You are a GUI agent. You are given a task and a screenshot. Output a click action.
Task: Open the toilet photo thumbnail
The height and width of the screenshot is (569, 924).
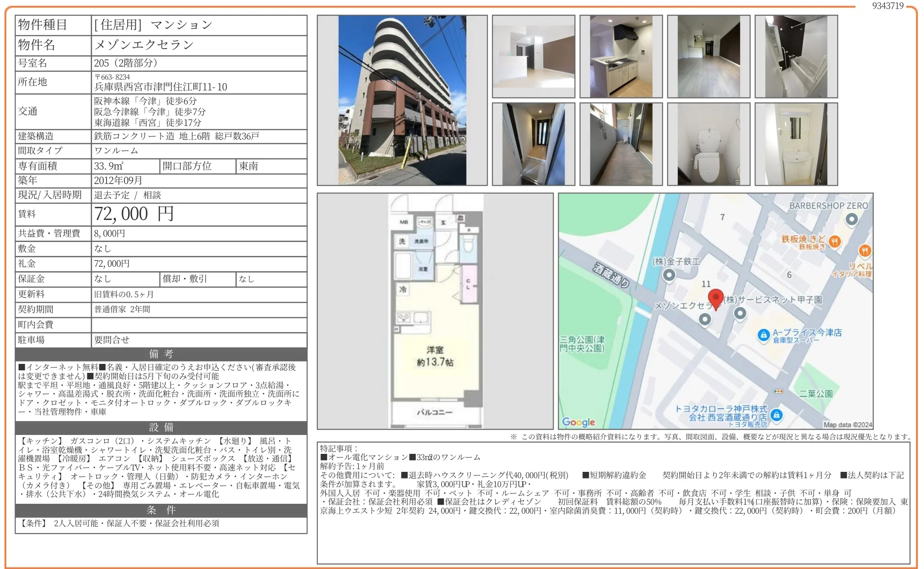click(x=708, y=144)
